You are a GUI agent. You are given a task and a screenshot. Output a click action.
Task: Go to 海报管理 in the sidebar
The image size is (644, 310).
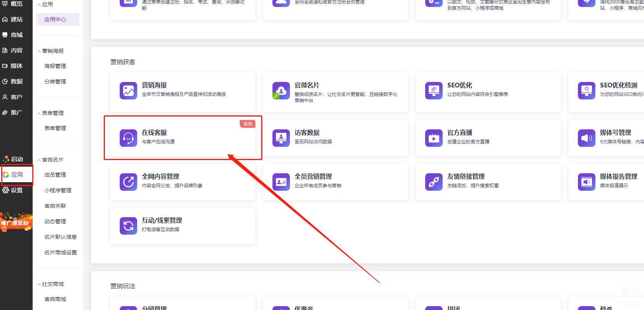pyautogui.click(x=55, y=66)
